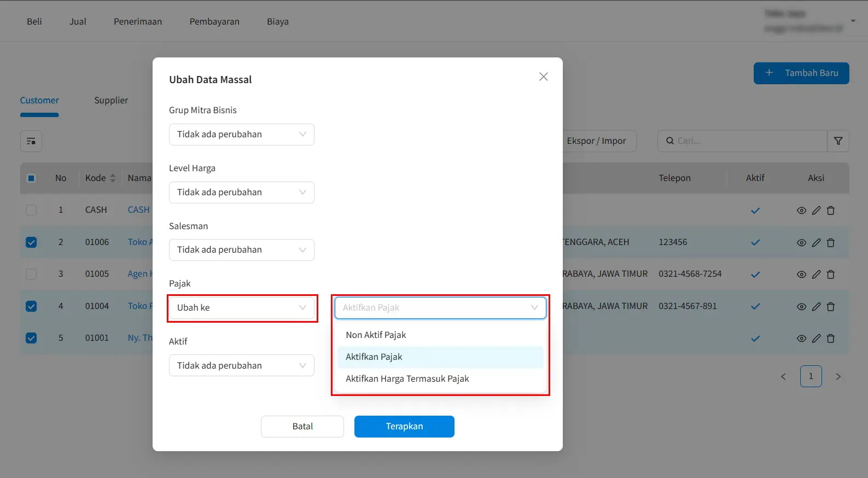Open the Pembayaran menu

[x=214, y=21]
